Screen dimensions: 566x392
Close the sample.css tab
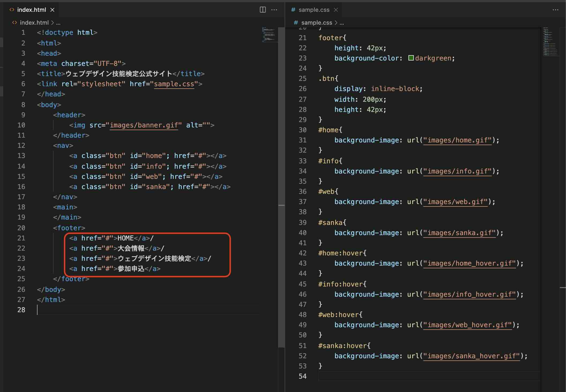[x=336, y=10]
